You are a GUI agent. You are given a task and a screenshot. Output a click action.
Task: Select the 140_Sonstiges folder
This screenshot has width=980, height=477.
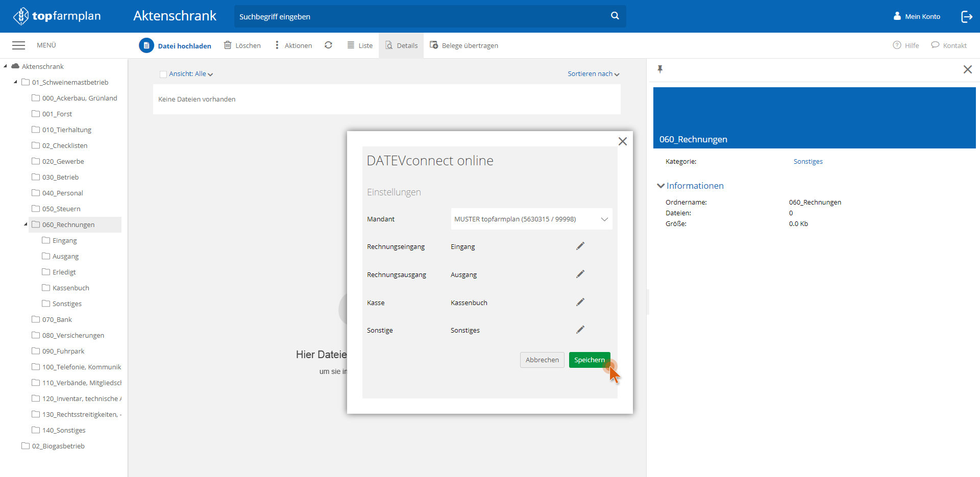[59, 430]
